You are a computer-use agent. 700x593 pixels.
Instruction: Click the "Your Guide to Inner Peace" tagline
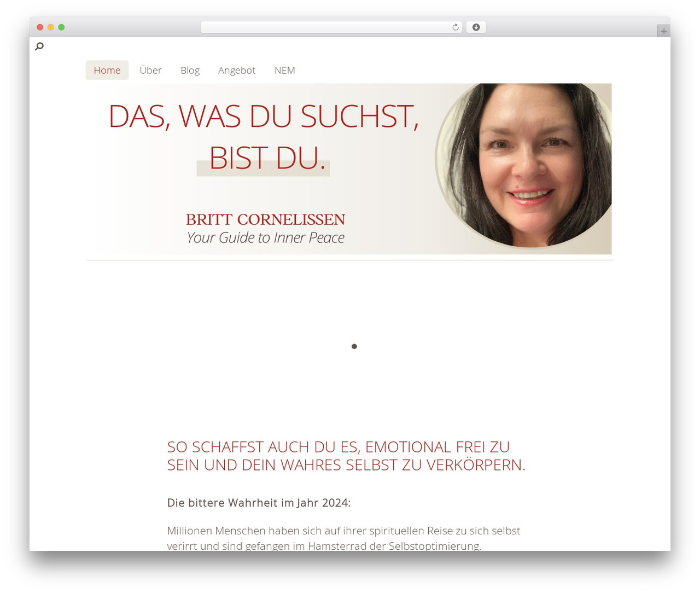pos(265,237)
